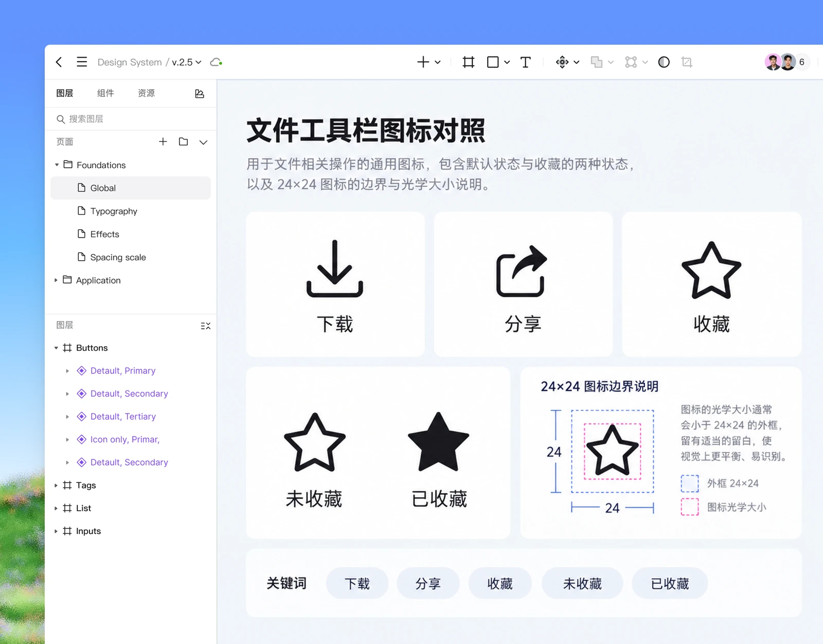Open the Effects page
This screenshot has height=644, width=823.
(x=131, y=234)
